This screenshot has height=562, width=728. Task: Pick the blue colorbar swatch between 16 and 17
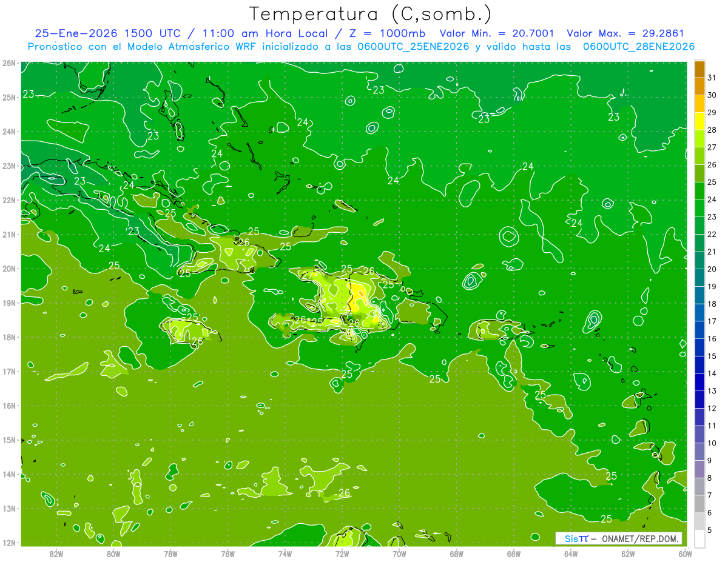[x=699, y=330]
